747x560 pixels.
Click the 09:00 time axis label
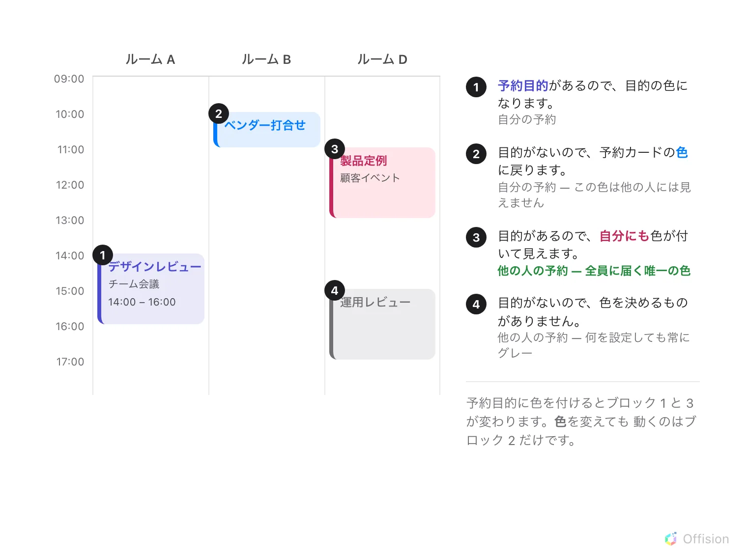pyautogui.click(x=69, y=79)
